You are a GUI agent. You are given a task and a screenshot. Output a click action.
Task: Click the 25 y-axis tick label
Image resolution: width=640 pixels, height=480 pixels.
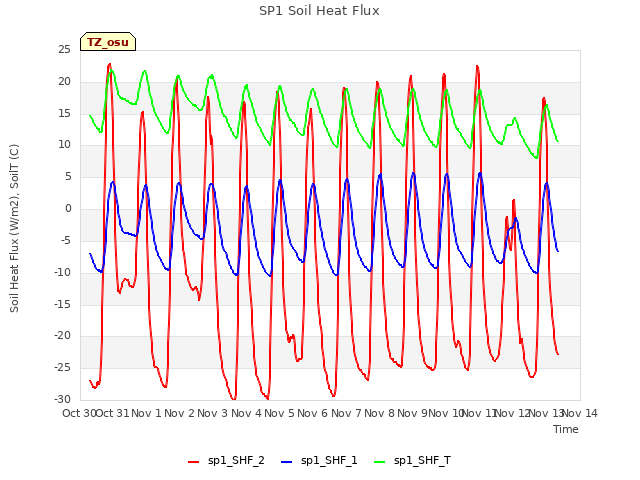(x=64, y=50)
